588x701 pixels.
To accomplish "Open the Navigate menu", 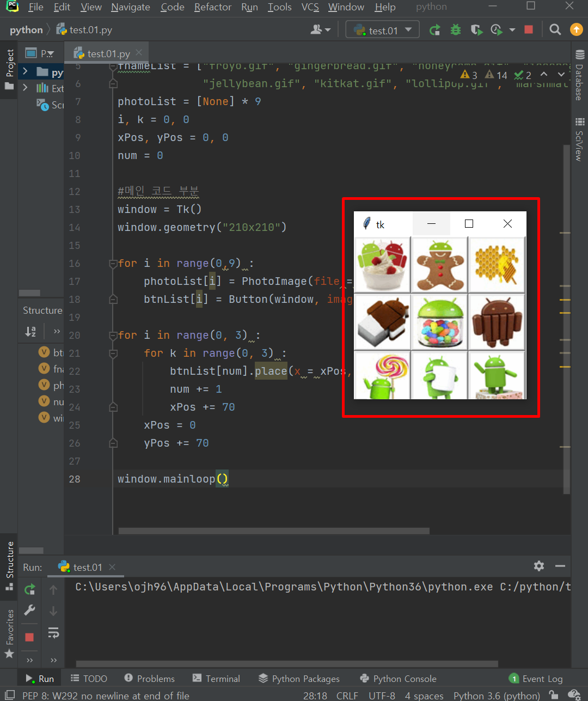I will click(130, 7).
